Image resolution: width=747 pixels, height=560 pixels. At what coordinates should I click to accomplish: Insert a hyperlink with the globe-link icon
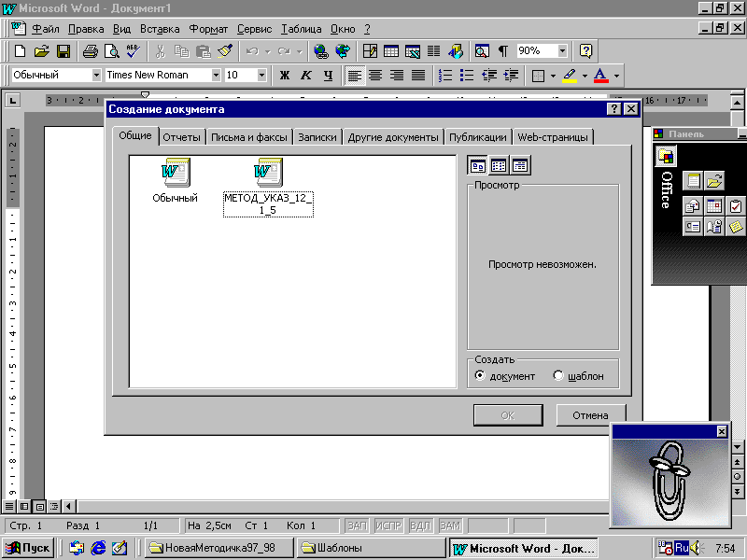[x=321, y=51]
